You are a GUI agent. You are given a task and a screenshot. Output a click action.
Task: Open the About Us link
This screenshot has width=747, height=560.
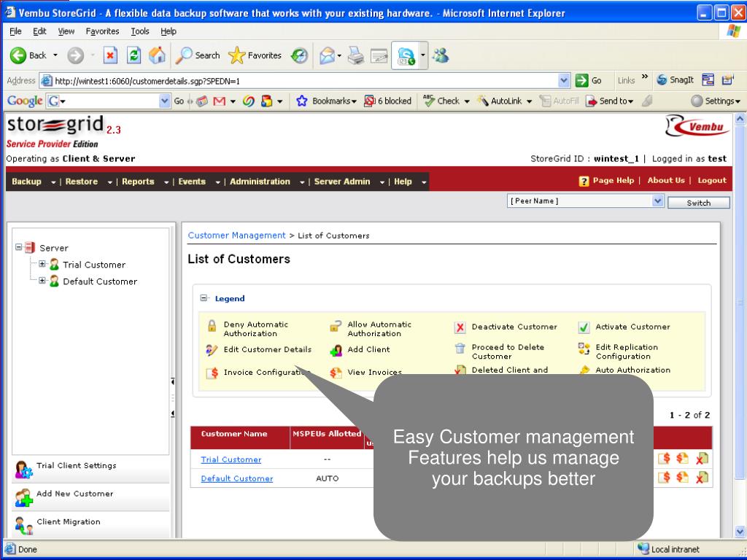click(666, 181)
